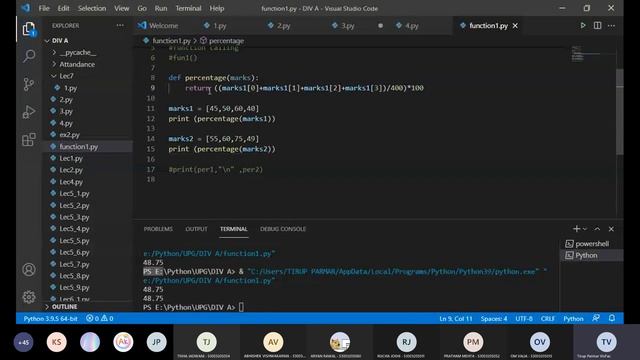Select the Python terminal instance
Image resolution: width=640 pixels, height=360 pixels.
[x=591, y=256]
